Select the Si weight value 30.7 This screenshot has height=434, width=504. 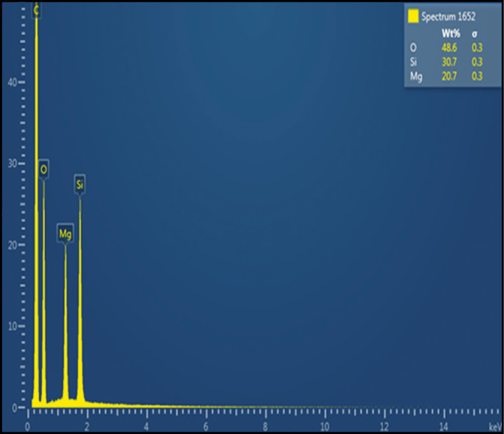449,62
